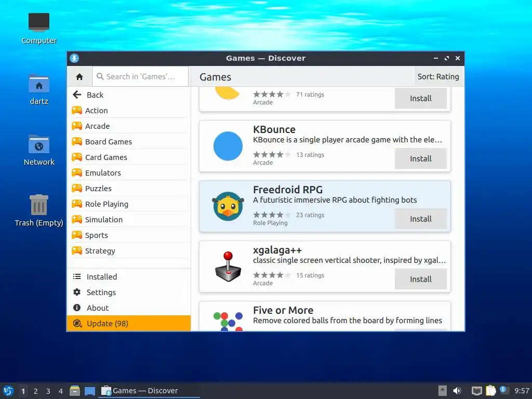Open the Action games category
Viewport: 532px width, 399px height.
pyautogui.click(x=129, y=110)
